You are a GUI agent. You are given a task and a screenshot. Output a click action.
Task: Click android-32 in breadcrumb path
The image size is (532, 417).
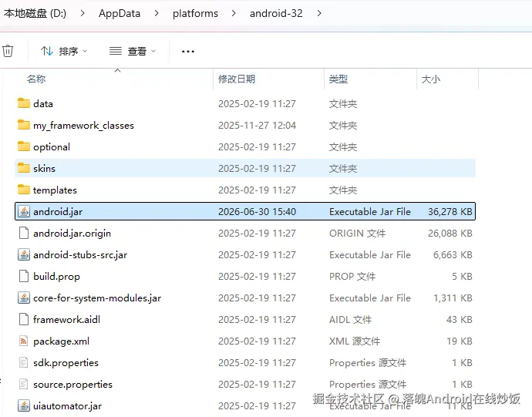pos(276,13)
